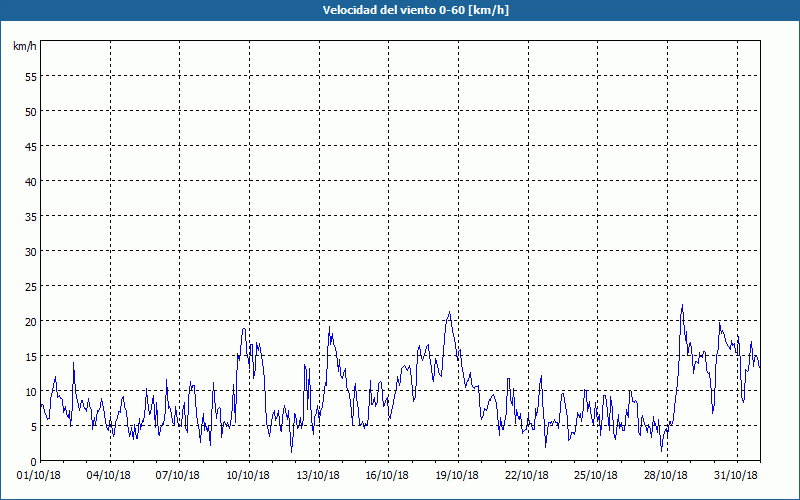Click the highest wind peak after 28/10/18
The width and height of the screenshot is (800, 500).
click(x=682, y=306)
